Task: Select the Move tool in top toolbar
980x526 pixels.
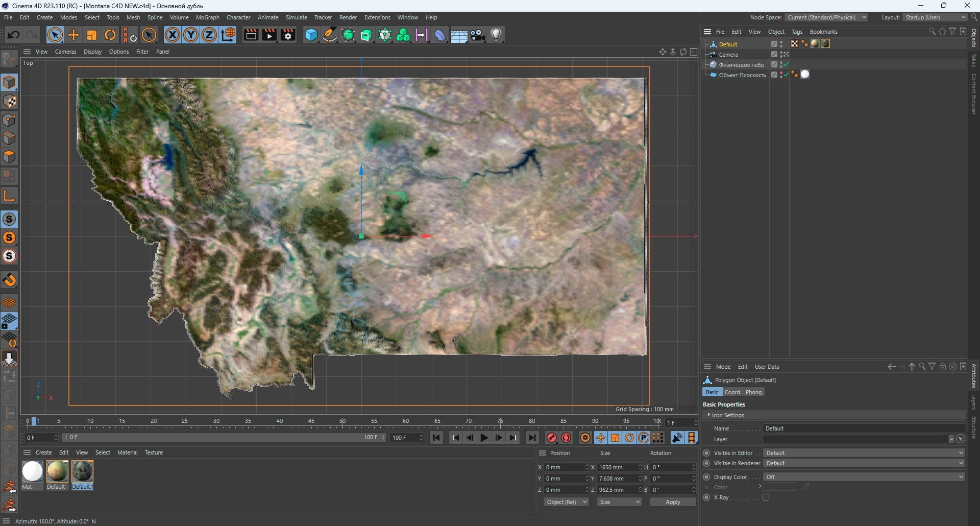Action: pyautogui.click(x=73, y=35)
